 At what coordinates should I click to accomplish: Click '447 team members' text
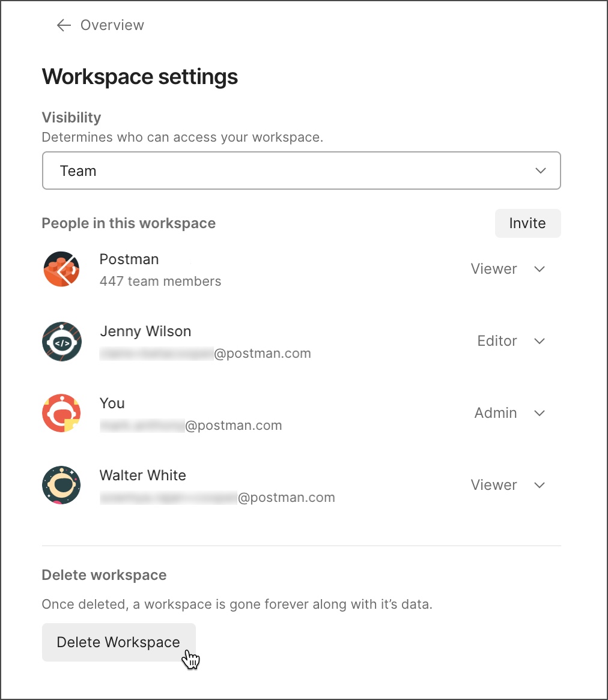[160, 281]
